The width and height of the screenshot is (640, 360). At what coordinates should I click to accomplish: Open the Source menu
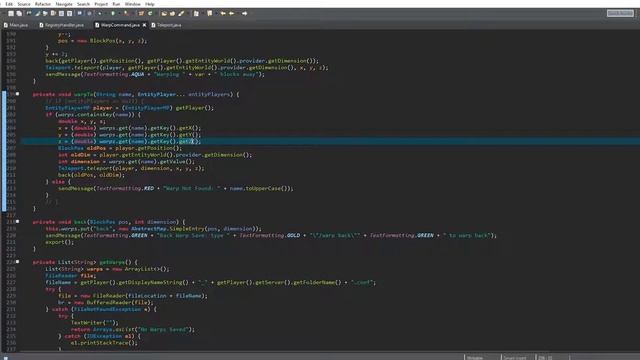pos(24,4)
